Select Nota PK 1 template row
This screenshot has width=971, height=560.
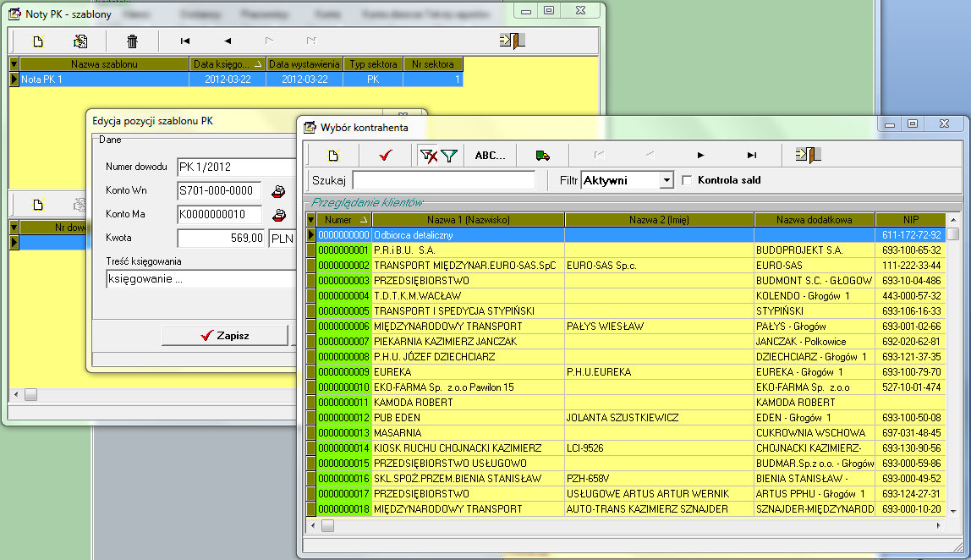coord(236,80)
